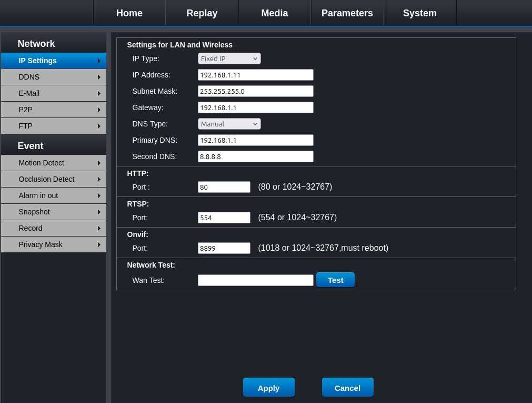Open the System tab

click(420, 13)
